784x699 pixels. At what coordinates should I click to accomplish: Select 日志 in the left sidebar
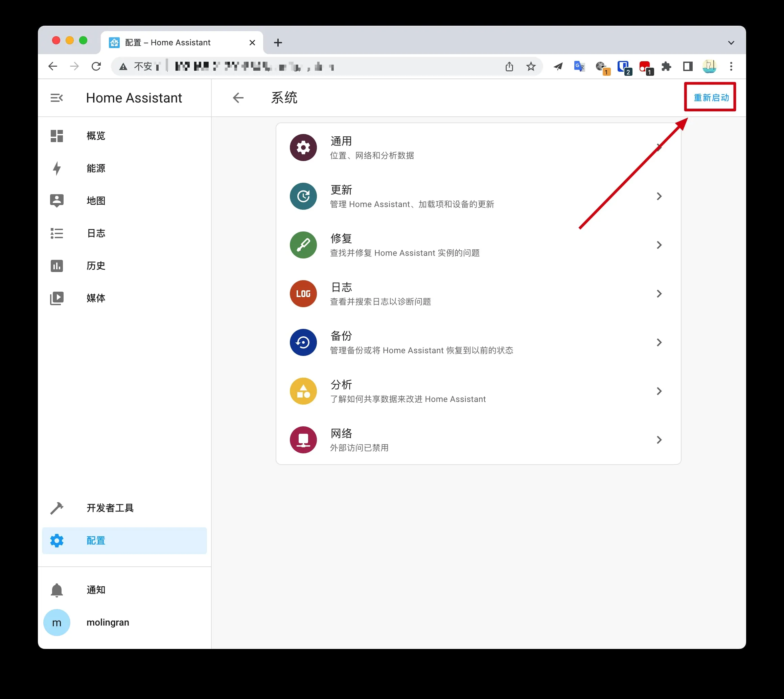point(96,233)
